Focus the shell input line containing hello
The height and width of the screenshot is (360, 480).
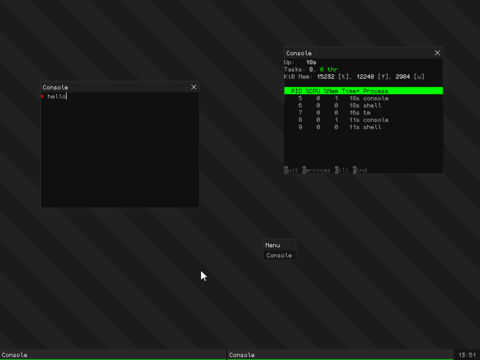[120, 96]
